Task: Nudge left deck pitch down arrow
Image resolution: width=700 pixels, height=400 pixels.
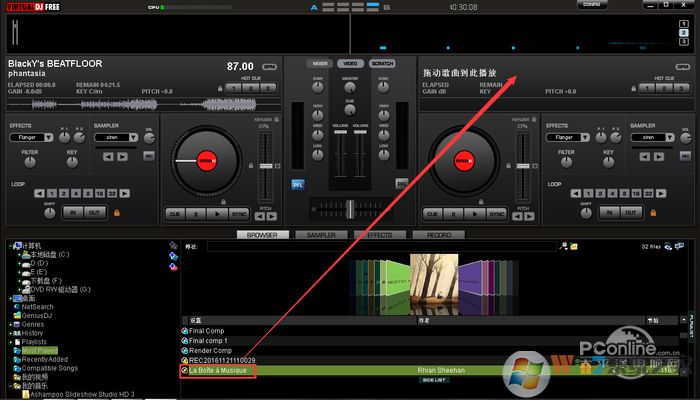Action: coord(260,217)
